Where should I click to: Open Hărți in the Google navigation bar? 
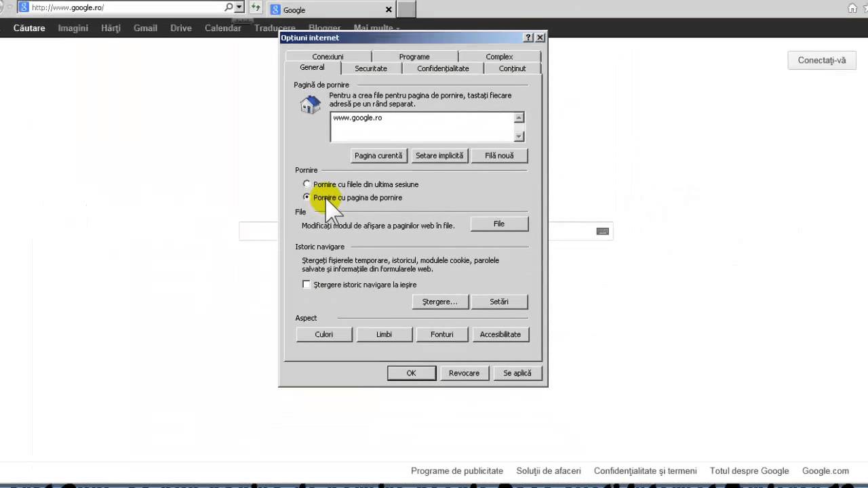pos(111,28)
